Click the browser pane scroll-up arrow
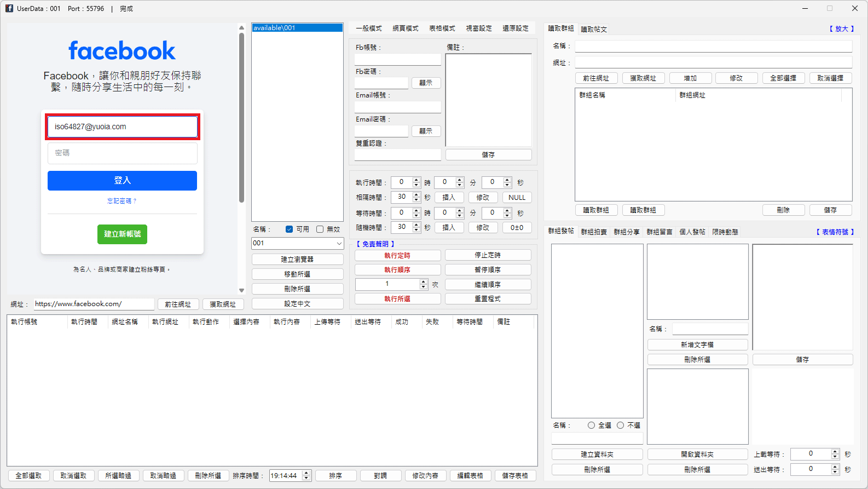Screen dimensions: 868x489 coord(241,27)
